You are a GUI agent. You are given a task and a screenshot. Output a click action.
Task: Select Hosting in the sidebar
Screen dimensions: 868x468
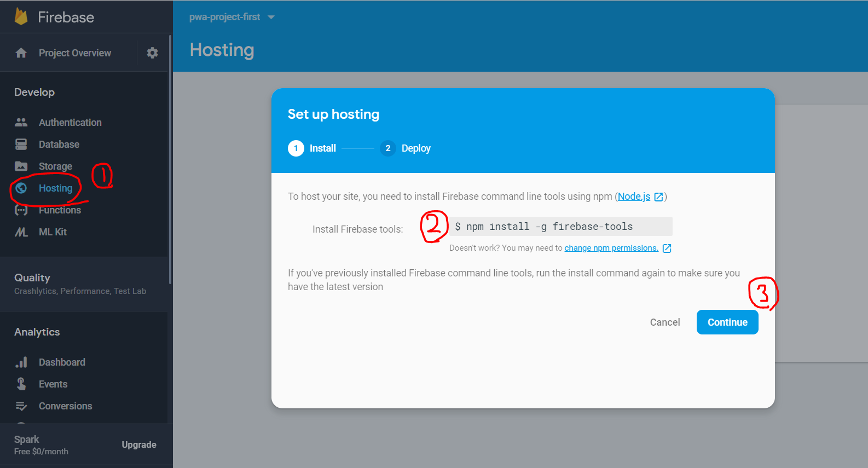tap(55, 188)
